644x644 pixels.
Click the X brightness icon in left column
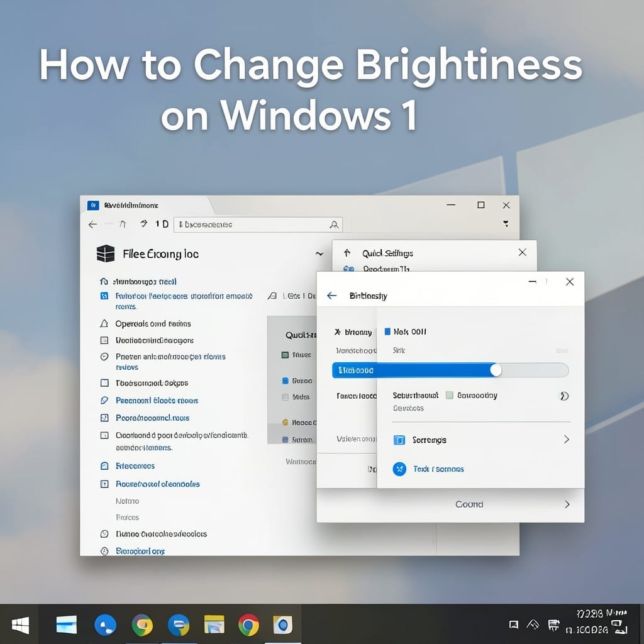[x=337, y=332]
